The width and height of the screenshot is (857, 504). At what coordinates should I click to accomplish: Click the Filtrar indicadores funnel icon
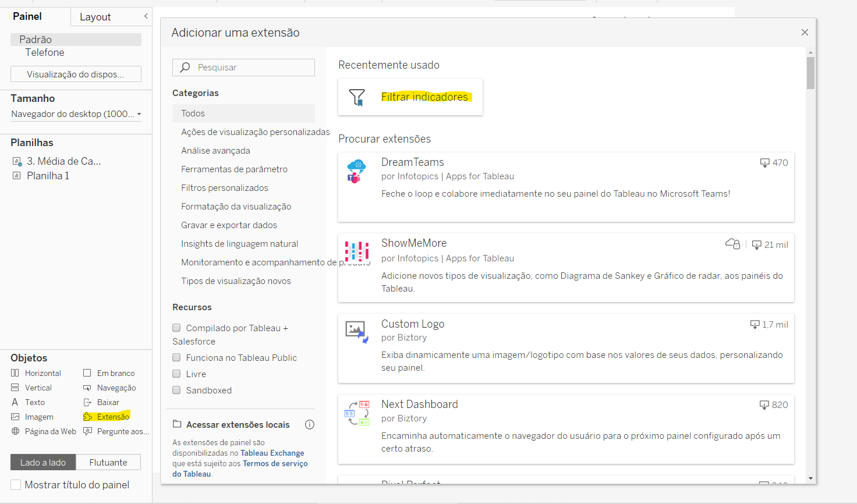357,97
